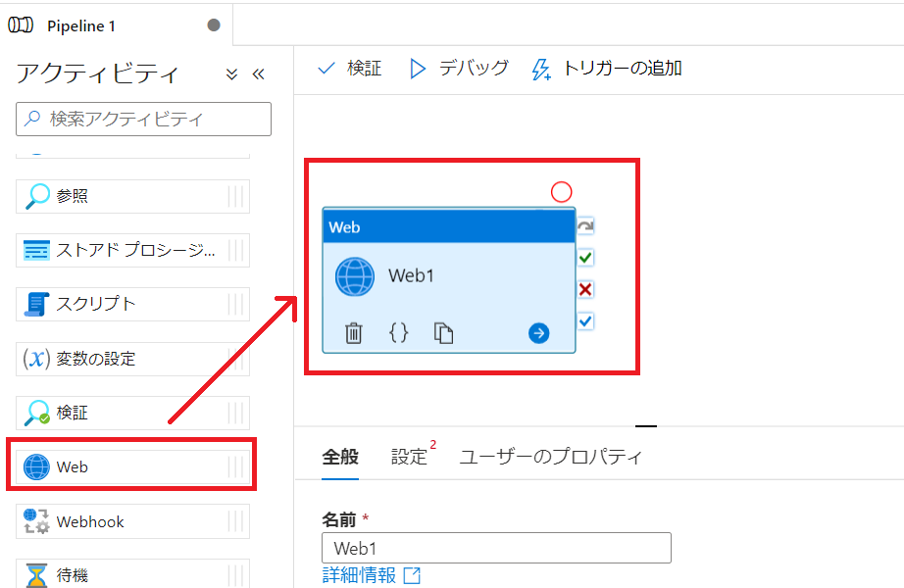Expand all activities with the double chevron down
904x588 pixels.
click(x=232, y=73)
